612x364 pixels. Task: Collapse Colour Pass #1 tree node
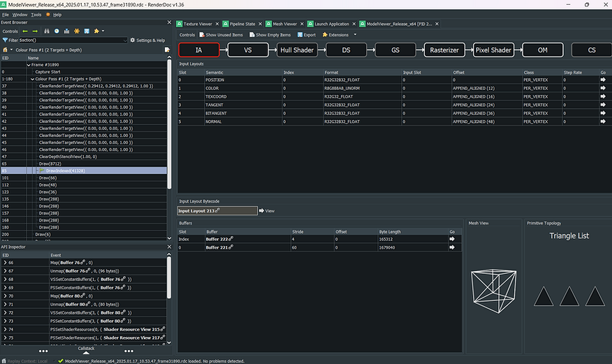point(32,79)
